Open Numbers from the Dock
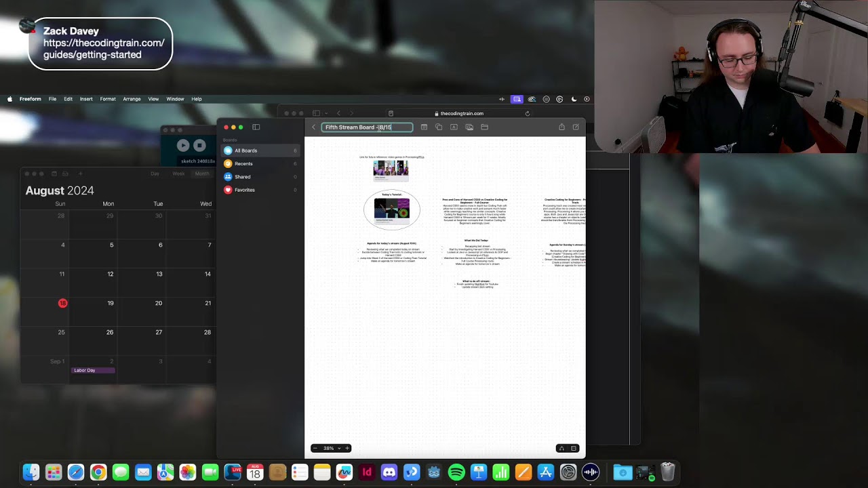The image size is (868, 488). pos(501,472)
